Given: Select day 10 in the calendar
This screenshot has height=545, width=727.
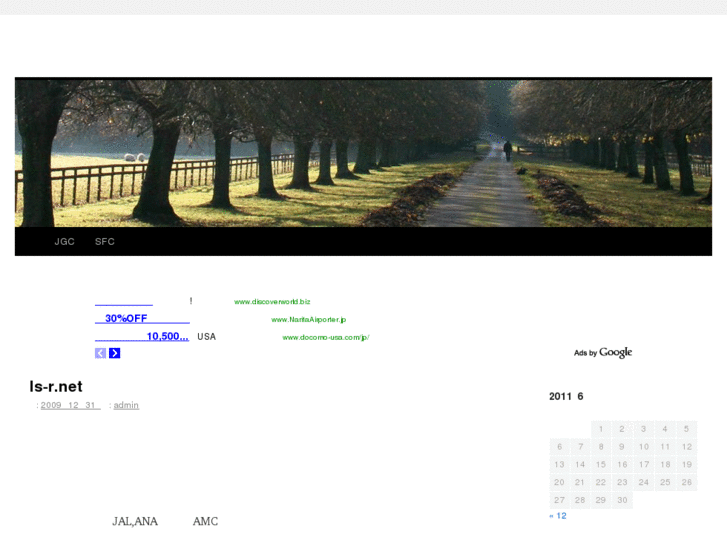Looking at the screenshot, I should [644, 447].
